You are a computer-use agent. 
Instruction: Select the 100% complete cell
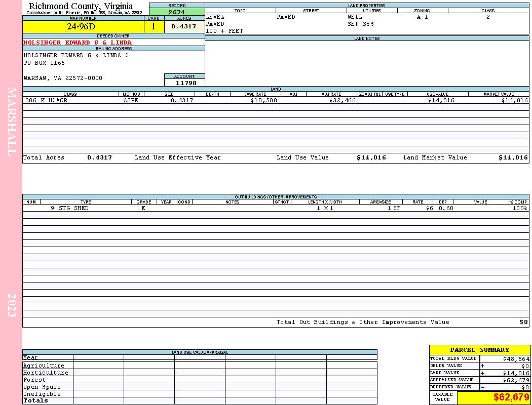pyautogui.click(x=520, y=209)
